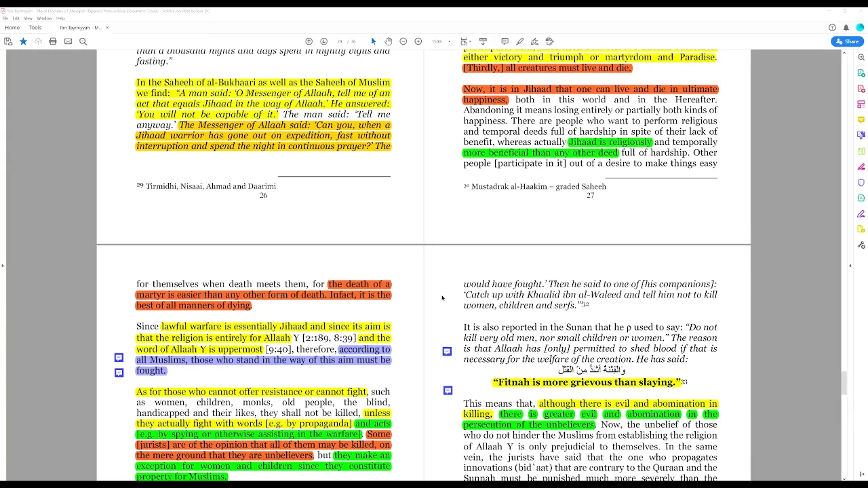The height and width of the screenshot is (488, 868).
Task: Open the Edit menu
Action: click(x=16, y=18)
